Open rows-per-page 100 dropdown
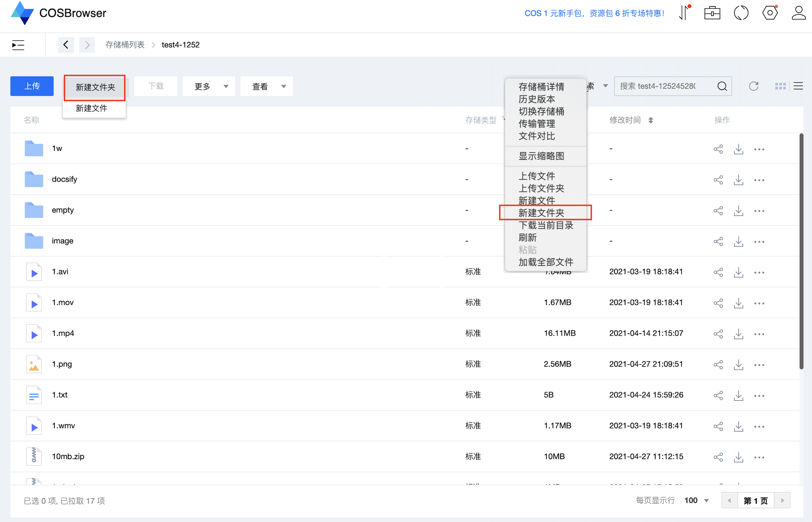 pos(697,500)
